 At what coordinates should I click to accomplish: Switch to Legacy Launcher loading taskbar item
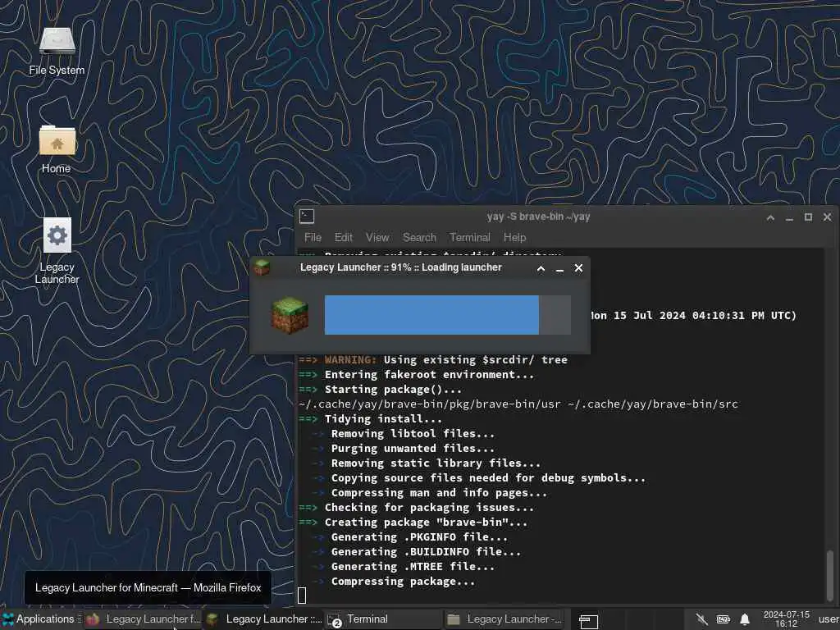[x=264, y=619]
